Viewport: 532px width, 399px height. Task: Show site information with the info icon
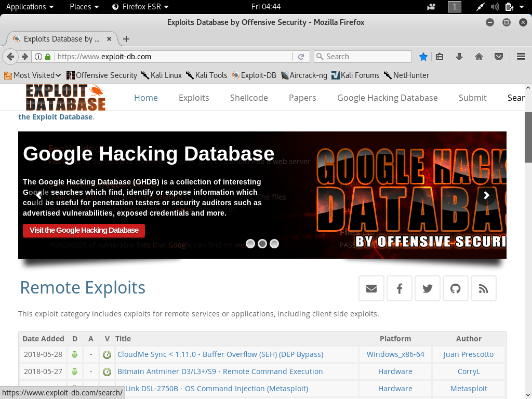(x=38, y=57)
